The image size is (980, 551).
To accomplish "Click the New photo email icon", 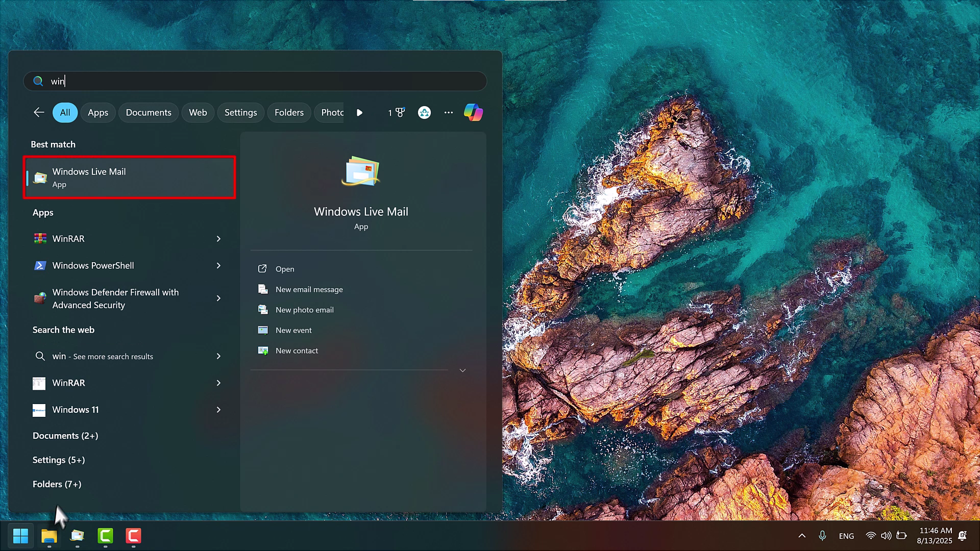I will [x=263, y=310].
